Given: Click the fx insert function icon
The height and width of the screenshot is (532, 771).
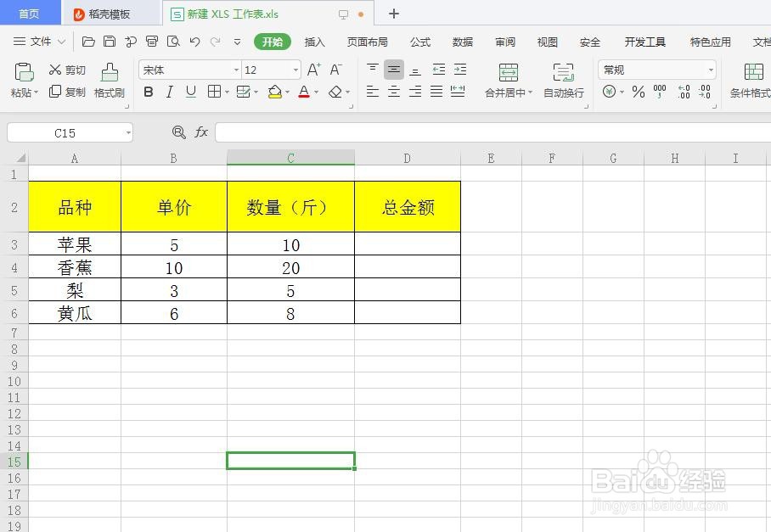Looking at the screenshot, I should point(200,132).
